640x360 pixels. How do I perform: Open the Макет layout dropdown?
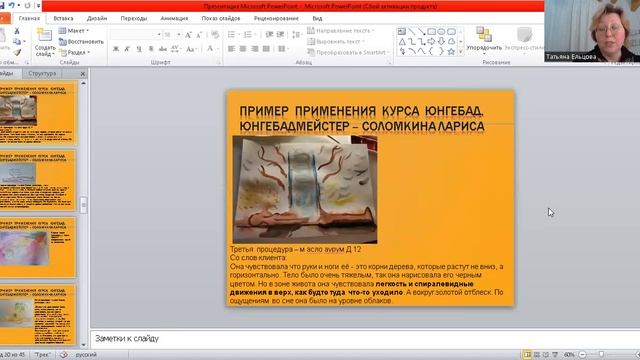point(74,31)
